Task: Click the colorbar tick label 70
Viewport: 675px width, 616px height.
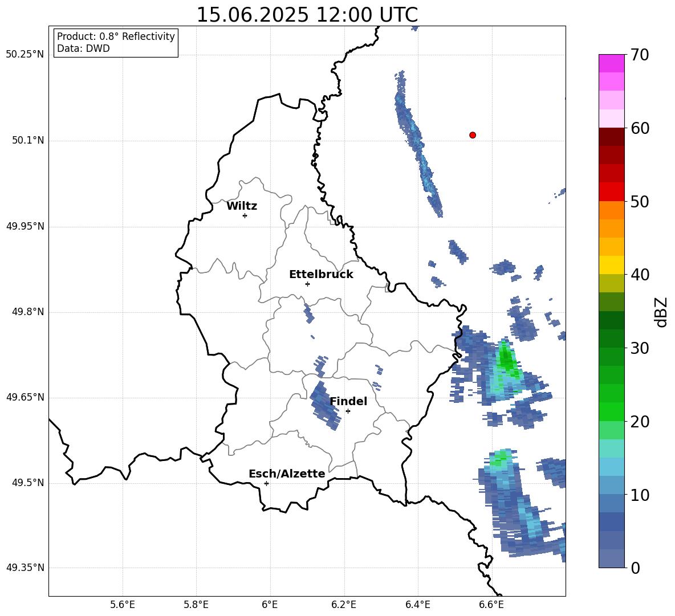Action: 640,55
